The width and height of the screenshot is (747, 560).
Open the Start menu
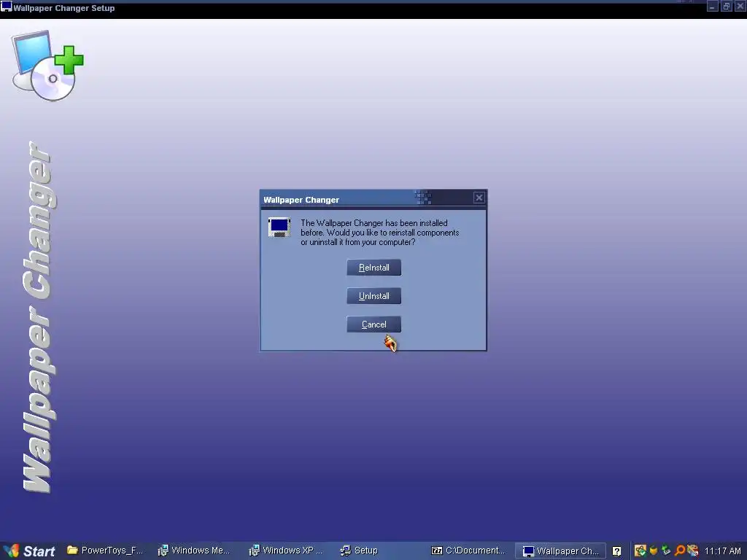(x=29, y=551)
